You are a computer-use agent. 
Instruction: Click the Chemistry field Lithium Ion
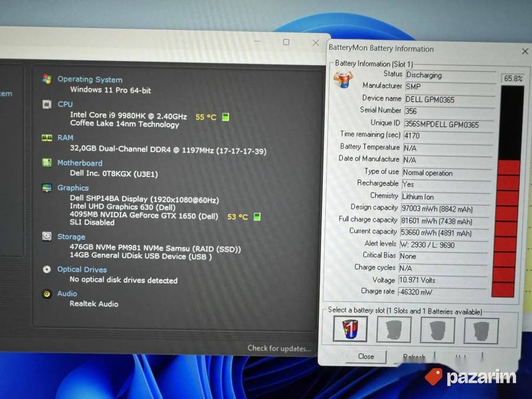[x=446, y=197]
